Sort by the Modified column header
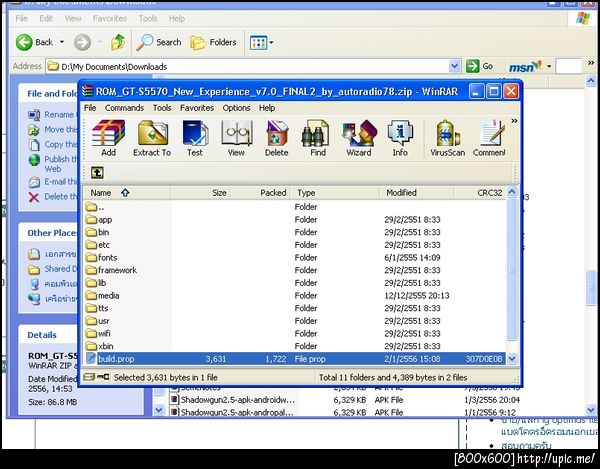Viewport: 600px width, 469px height. pyautogui.click(x=417, y=193)
